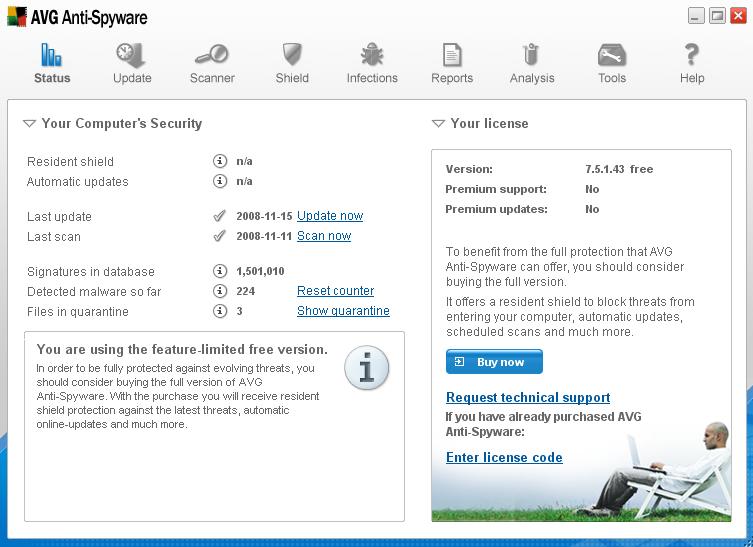Click checkmark icon next to Last update

(219, 216)
